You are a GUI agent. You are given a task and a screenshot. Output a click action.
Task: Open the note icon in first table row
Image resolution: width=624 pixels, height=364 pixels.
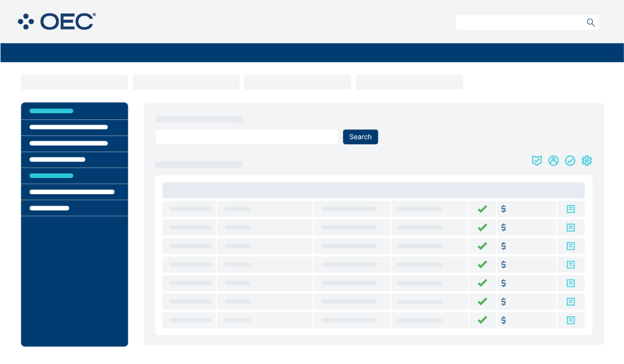tap(570, 209)
